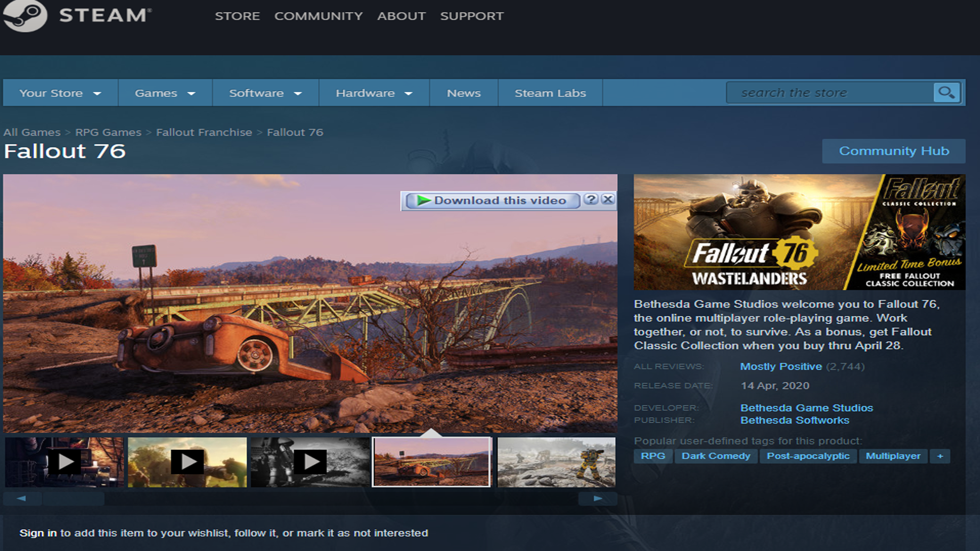Play the first trailer thumbnail's play icon
The height and width of the screenshot is (551, 980).
coord(65,462)
